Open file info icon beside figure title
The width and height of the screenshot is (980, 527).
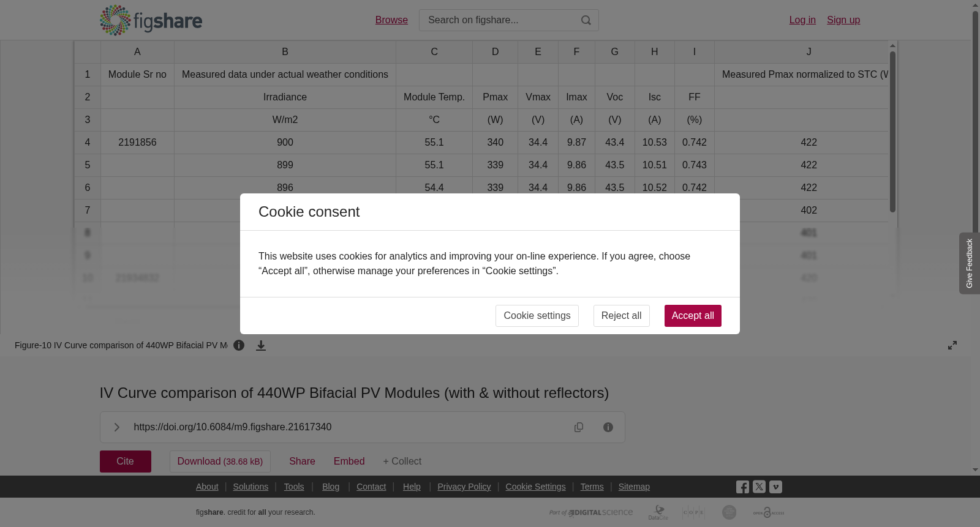pyautogui.click(x=239, y=345)
